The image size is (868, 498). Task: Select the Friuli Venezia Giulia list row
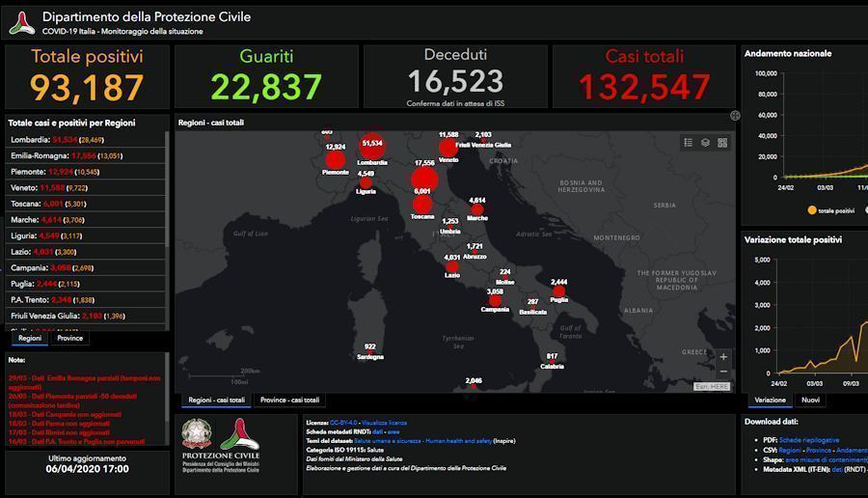click(85, 316)
